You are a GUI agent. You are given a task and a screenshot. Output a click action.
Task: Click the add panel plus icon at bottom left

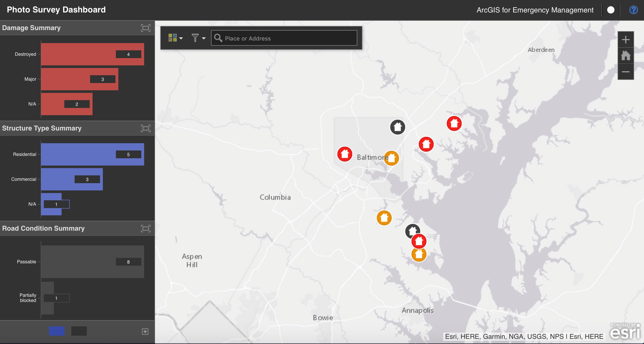[145, 331]
